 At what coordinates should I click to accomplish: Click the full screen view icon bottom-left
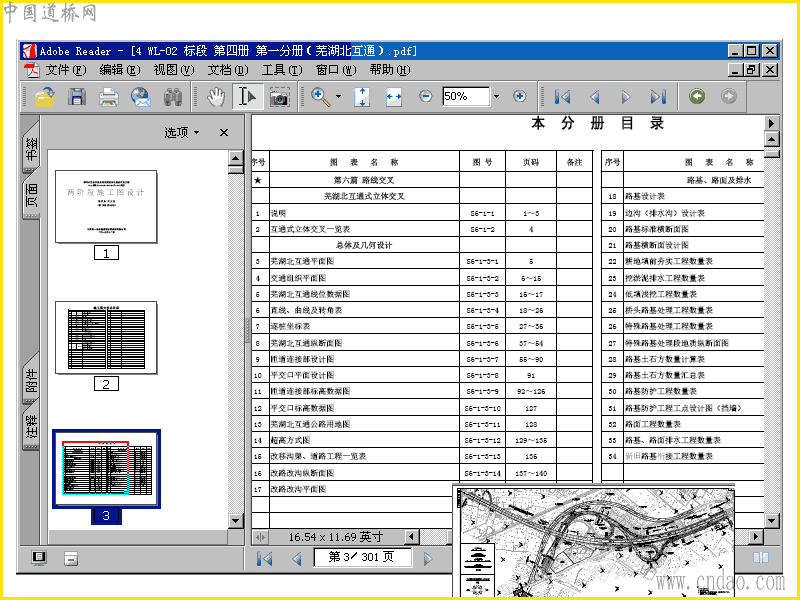(39, 558)
